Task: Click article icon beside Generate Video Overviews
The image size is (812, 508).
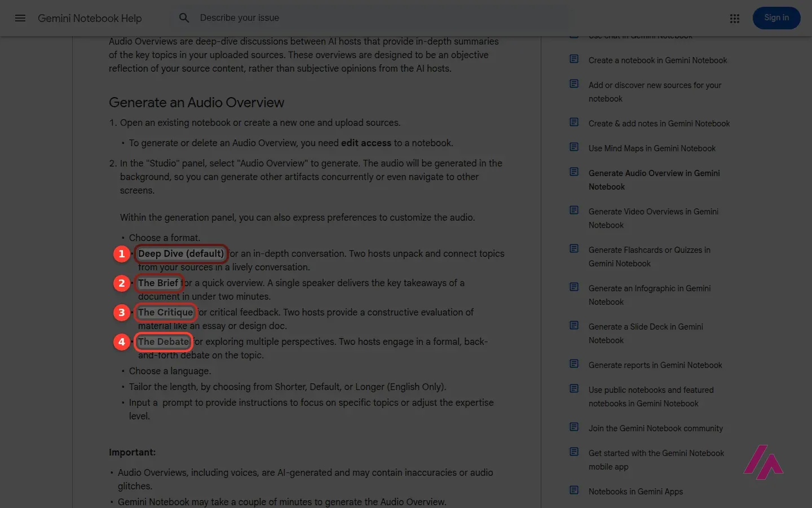Action: (574, 210)
